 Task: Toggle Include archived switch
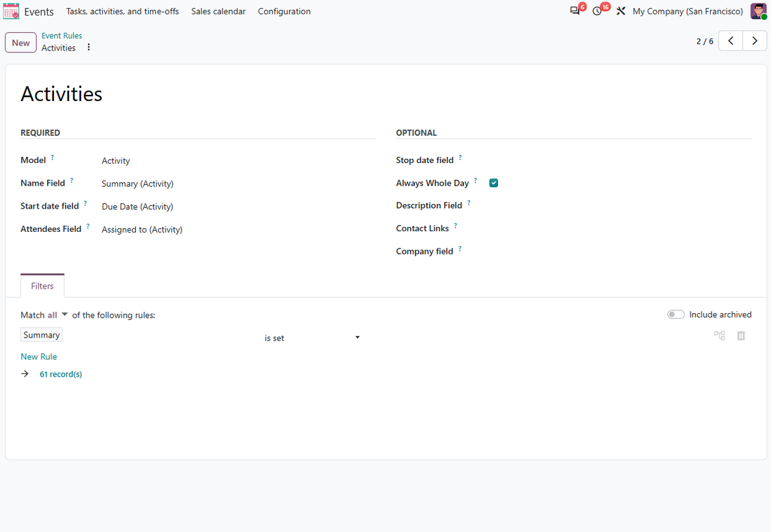coord(675,314)
